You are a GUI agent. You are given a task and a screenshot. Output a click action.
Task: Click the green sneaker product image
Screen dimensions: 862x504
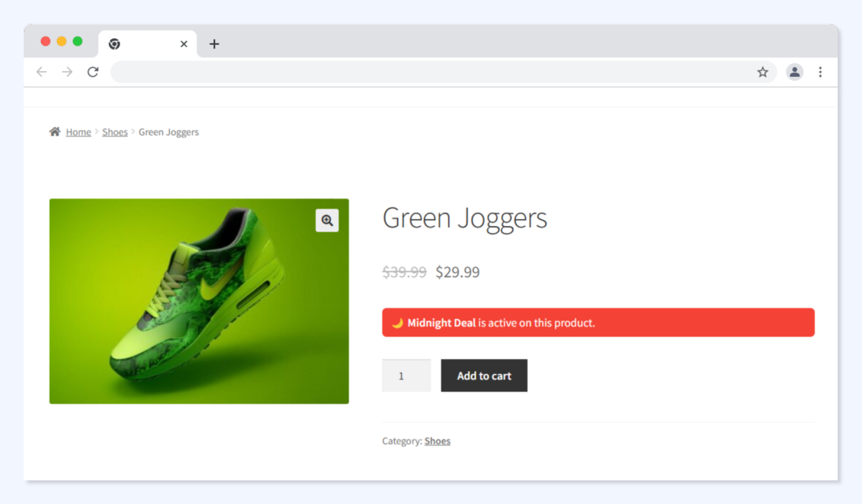(x=198, y=301)
